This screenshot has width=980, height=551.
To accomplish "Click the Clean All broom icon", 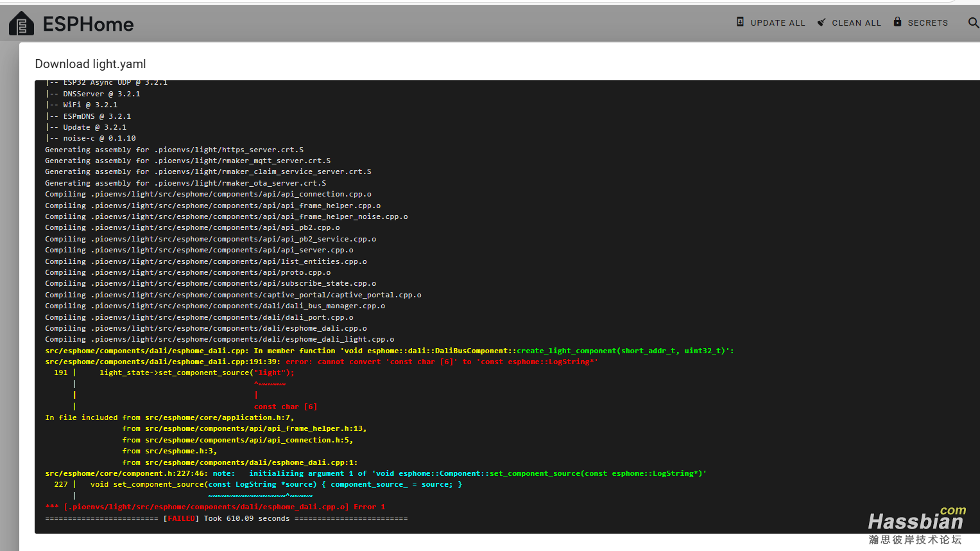I will point(821,22).
